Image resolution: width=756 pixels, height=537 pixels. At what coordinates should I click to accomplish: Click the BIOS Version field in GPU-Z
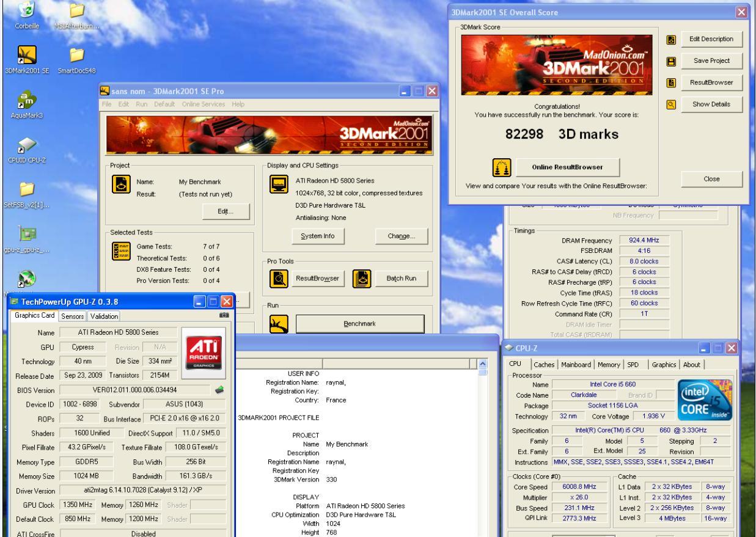tap(134, 389)
